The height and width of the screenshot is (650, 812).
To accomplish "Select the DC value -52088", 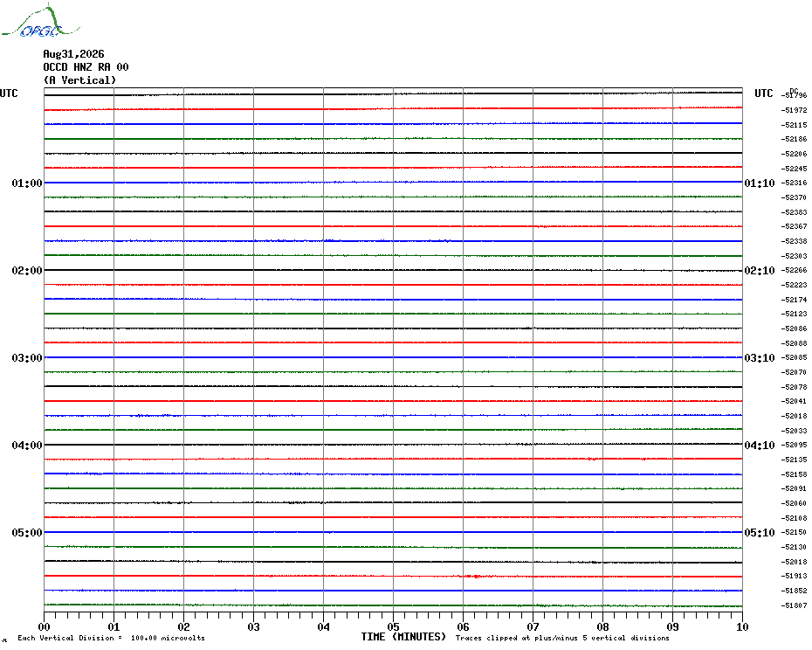I will tap(794, 343).
